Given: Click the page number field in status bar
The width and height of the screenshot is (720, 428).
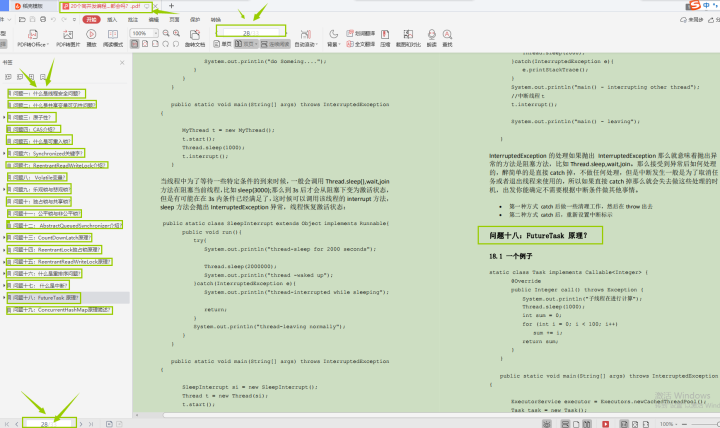Looking at the screenshot, I should (x=49, y=424).
